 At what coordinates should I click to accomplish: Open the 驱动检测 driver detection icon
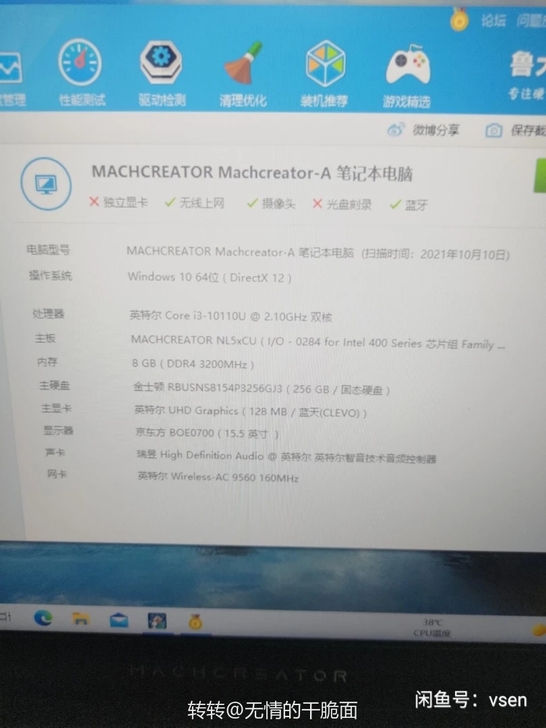[x=161, y=62]
